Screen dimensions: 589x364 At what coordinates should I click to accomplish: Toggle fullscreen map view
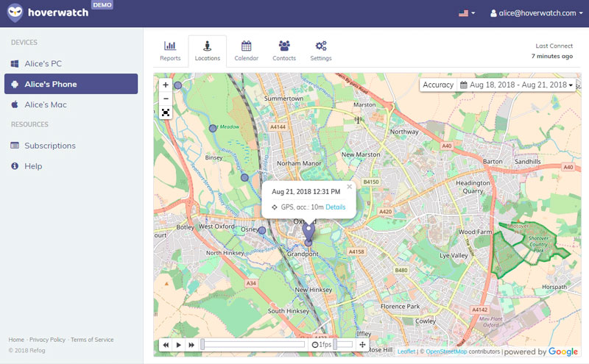tap(166, 113)
